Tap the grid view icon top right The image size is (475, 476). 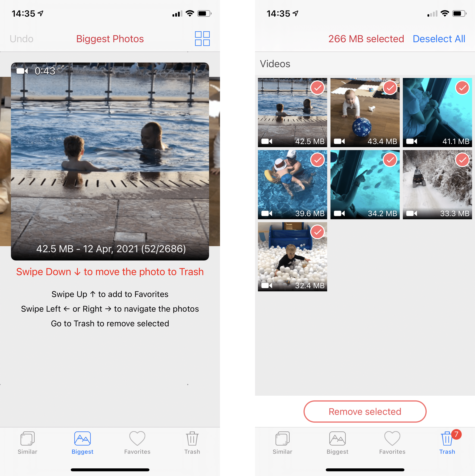201,39
